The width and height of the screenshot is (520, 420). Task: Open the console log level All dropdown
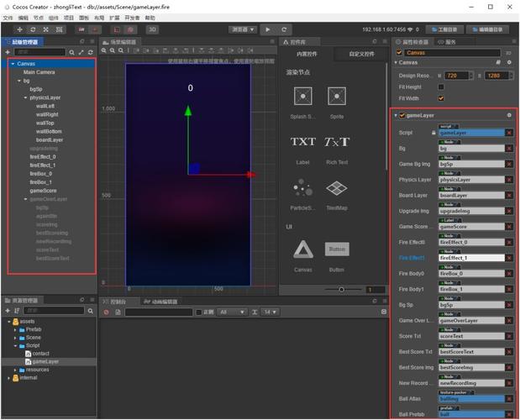[x=233, y=312]
